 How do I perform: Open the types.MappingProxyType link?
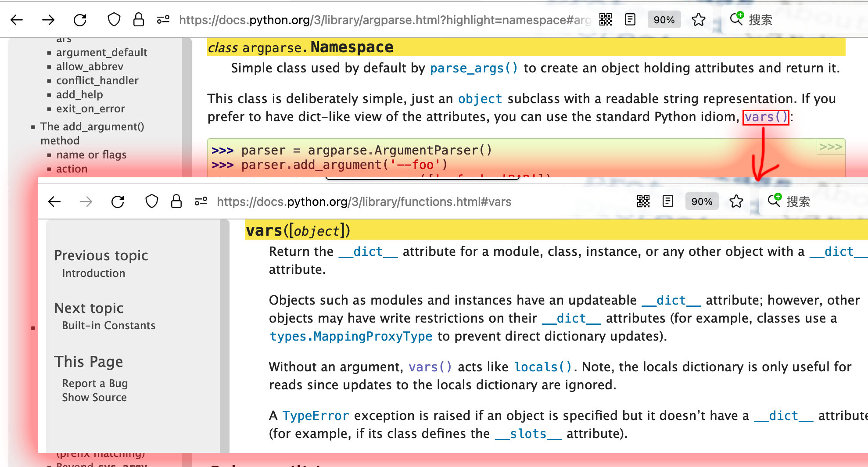pos(351,336)
